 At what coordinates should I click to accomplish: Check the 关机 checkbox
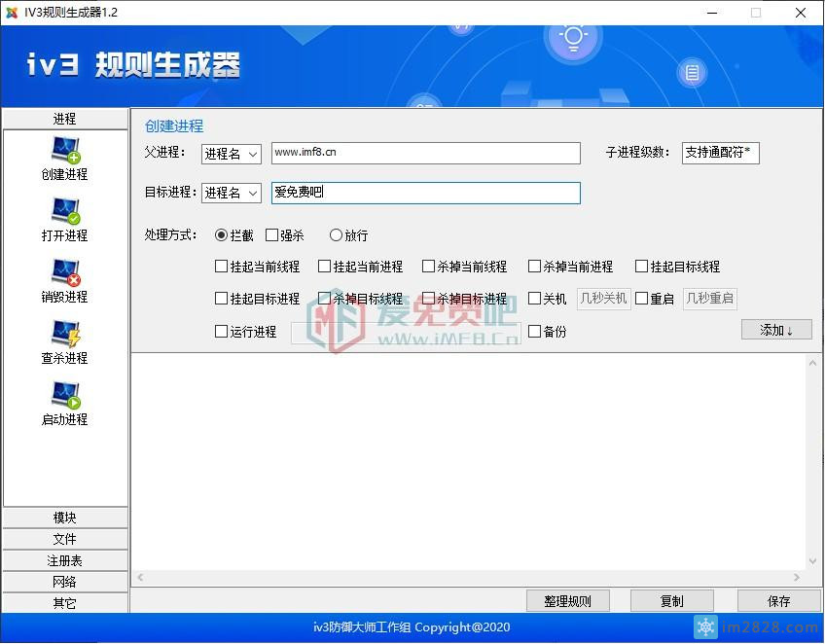(535, 299)
